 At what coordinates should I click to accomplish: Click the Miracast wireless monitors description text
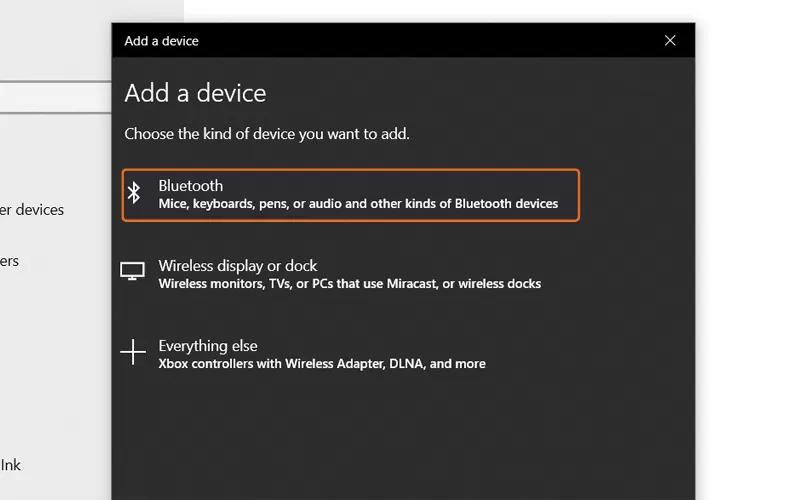coord(349,284)
